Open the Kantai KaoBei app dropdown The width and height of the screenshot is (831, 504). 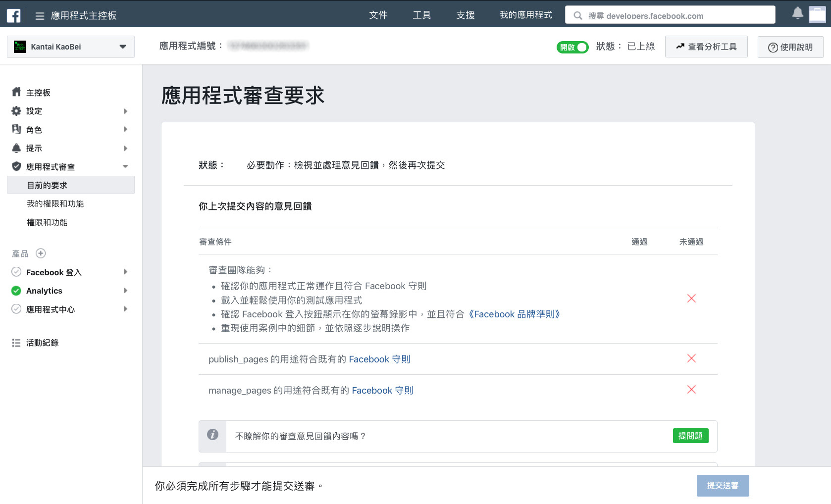tap(71, 47)
